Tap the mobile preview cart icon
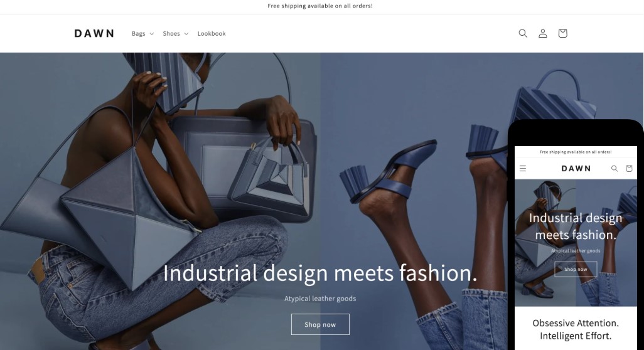Viewport: 644px width, 350px height. (629, 168)
